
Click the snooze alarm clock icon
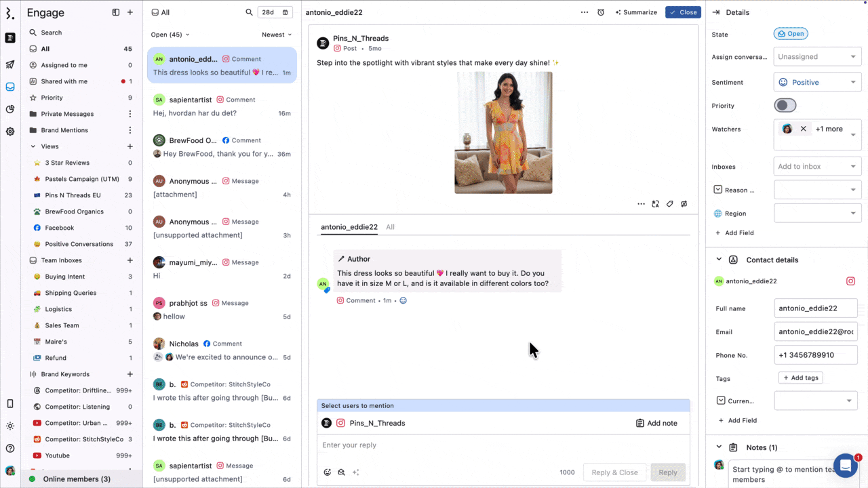[x=601, y=12]
